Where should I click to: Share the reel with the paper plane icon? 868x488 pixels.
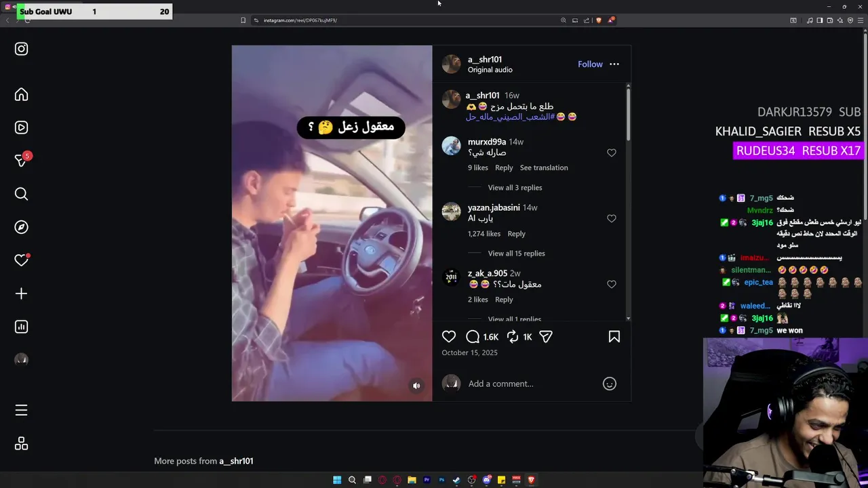coord(546,337)
